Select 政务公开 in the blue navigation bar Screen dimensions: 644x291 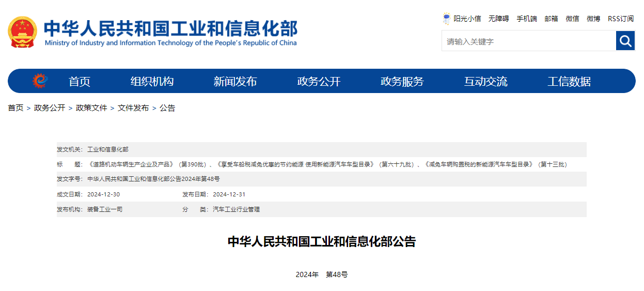[319, 82]
